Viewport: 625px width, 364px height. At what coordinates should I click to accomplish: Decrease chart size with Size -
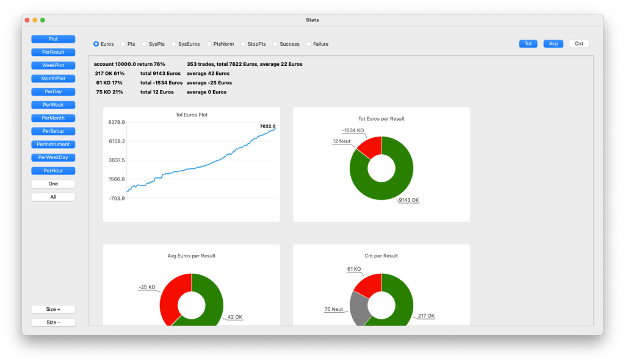[x=53, y=323]
